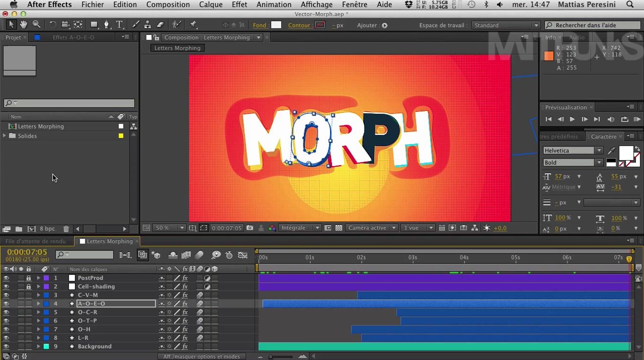Delete selected project item with trash icon
644x360 pixels.
[66, 229]
